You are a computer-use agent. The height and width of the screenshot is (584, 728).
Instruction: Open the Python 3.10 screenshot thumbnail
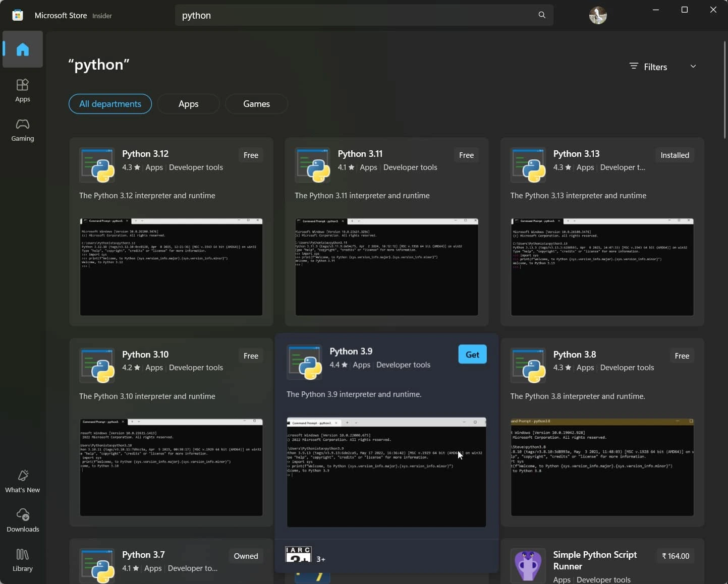click(x=171, y=467)
